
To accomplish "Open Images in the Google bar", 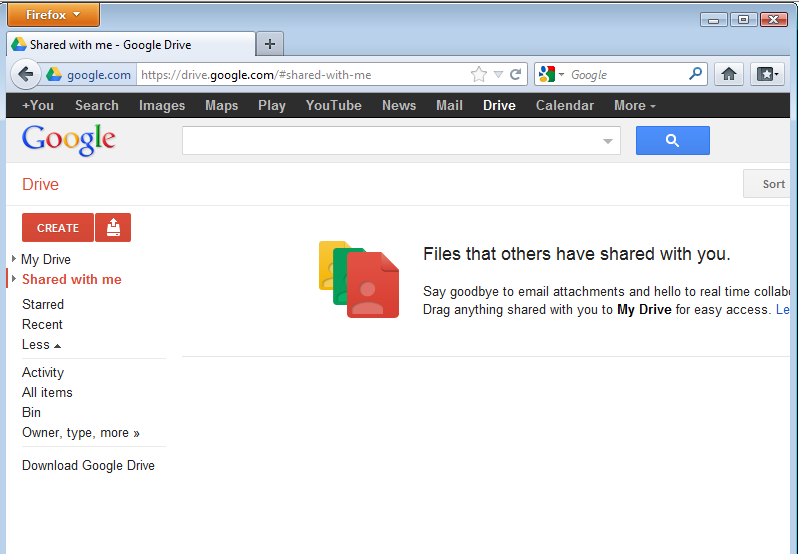I will point(162,105).
